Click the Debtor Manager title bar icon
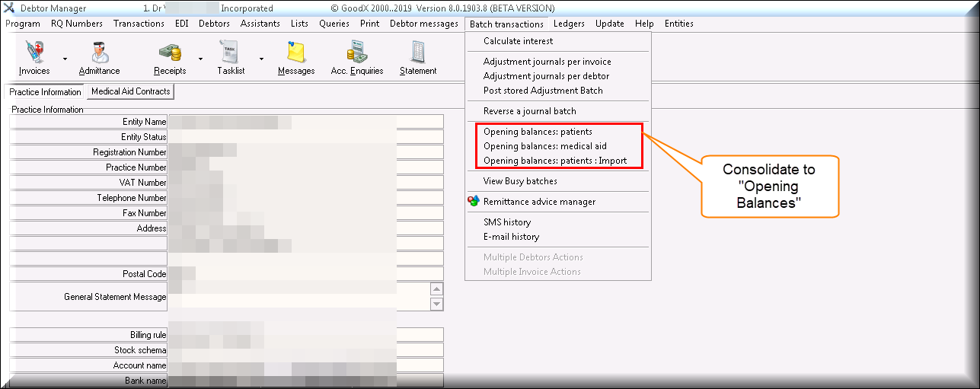 10,8
